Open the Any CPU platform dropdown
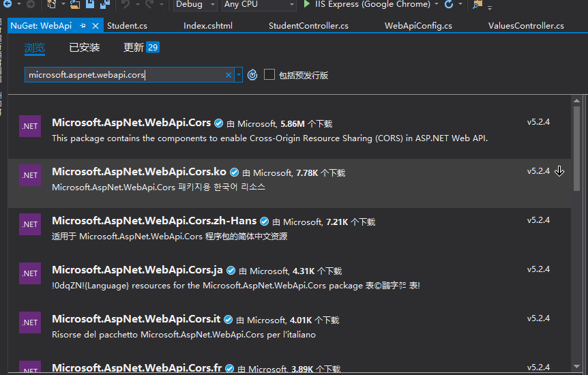The image size is (588, 375). click(x=259, y=5)
